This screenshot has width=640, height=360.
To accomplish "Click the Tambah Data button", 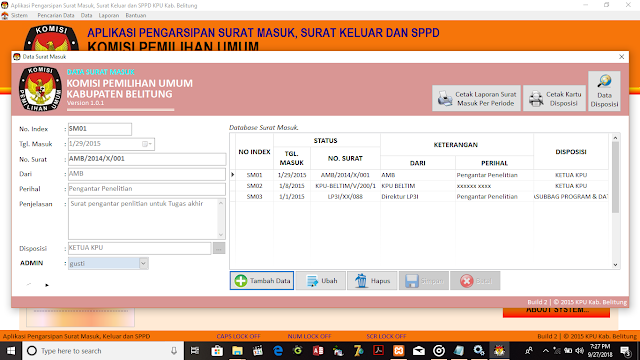I will tap(262, 281).
